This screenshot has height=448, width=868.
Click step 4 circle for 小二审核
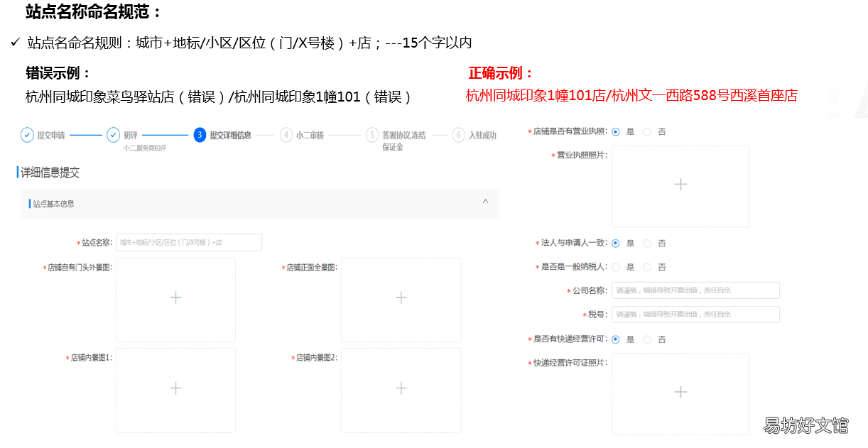point(286,135)
